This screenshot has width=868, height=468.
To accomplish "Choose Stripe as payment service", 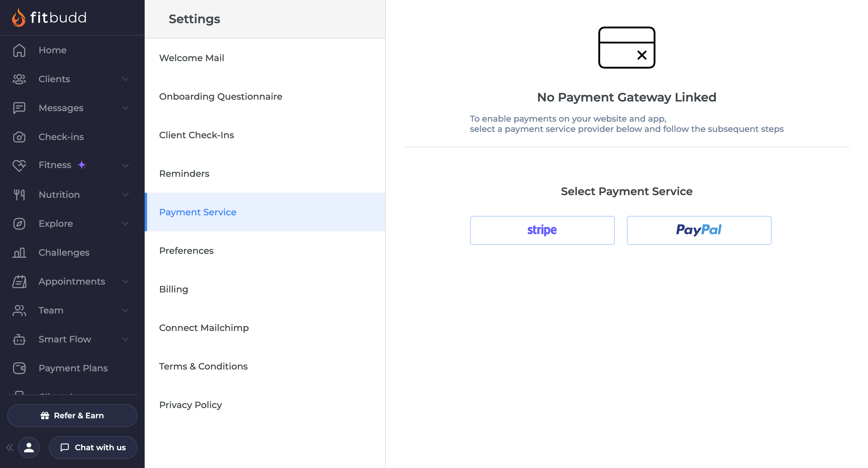I will point(542,230).
